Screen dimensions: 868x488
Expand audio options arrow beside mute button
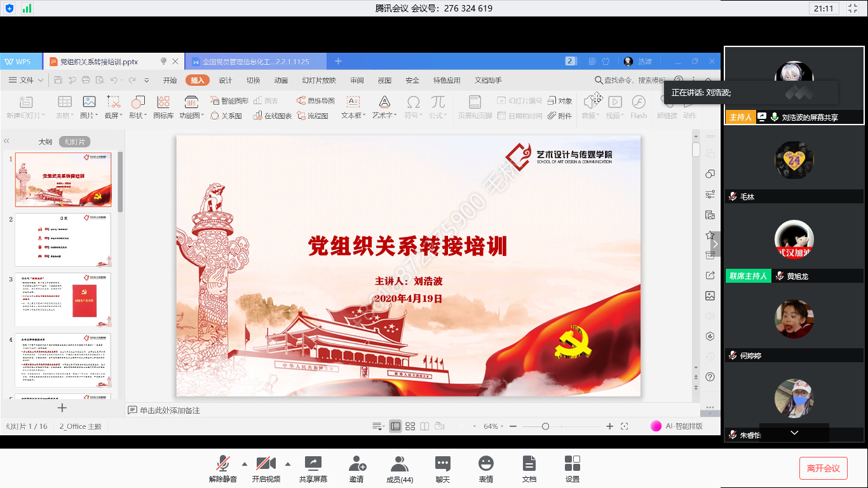(x=245, y=463)
